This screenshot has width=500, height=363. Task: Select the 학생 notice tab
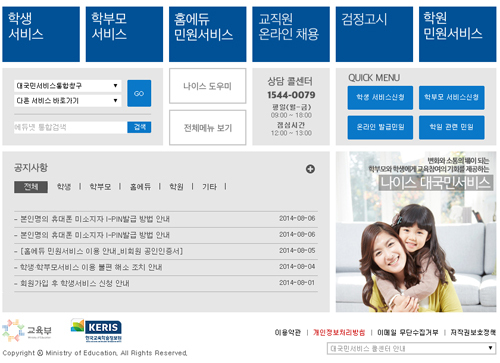[64, 187]
